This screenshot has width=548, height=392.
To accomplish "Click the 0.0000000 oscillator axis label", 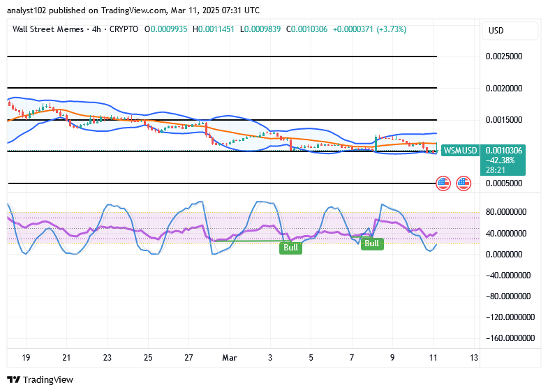I will pyautogui.click(x=503, y=254).
